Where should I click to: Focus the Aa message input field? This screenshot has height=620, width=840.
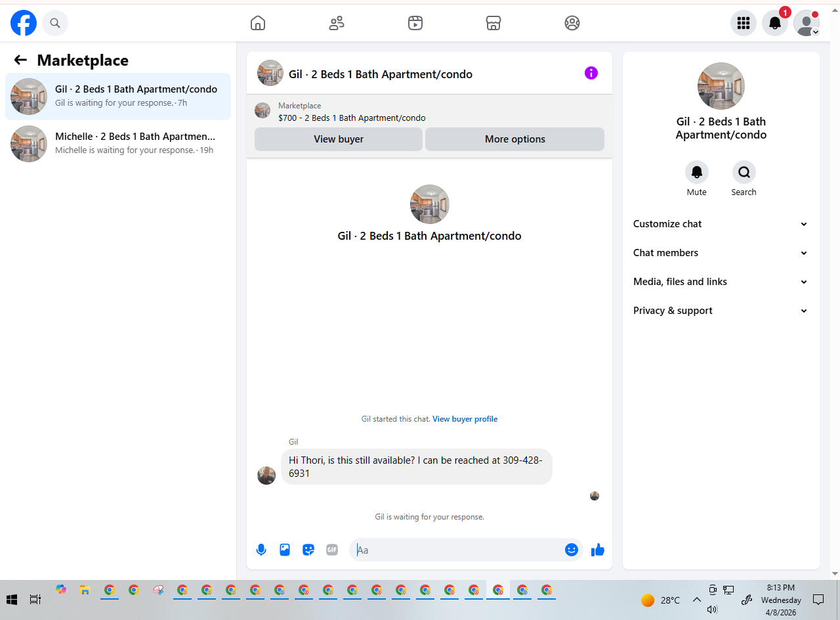coord(458,550)
